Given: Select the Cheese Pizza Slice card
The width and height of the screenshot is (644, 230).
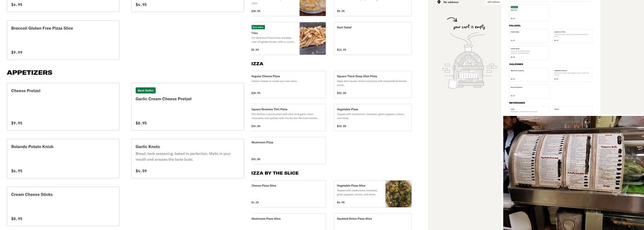Looking at the screenshot, I should tap(288, 194).
